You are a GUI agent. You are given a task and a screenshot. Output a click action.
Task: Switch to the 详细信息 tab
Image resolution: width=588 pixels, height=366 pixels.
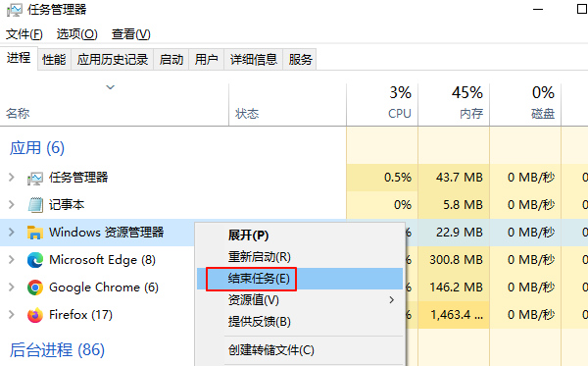pos(254,59)
